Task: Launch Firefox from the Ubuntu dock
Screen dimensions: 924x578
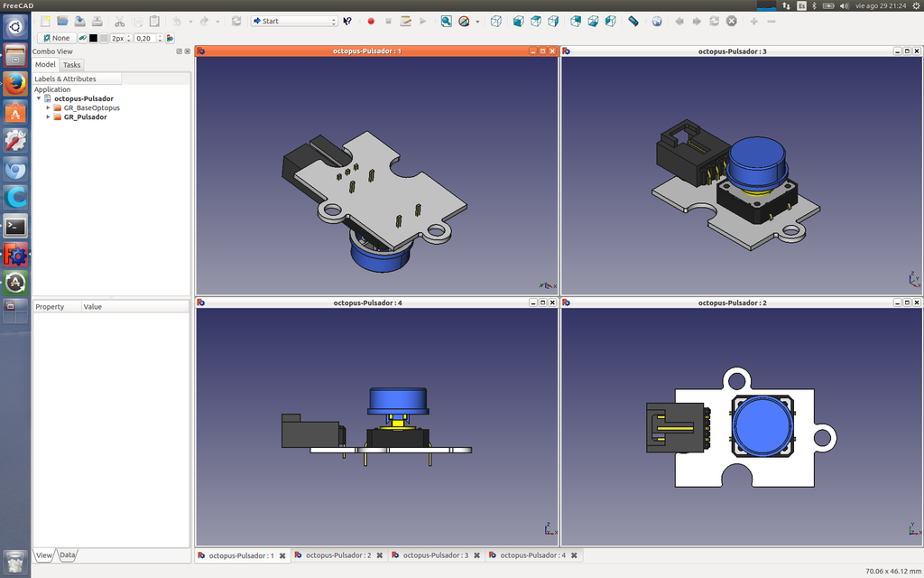Action: point(15,84)
